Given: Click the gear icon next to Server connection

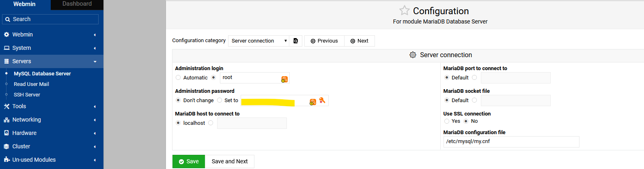Looking at the screenshot, I should click(413, 55).
